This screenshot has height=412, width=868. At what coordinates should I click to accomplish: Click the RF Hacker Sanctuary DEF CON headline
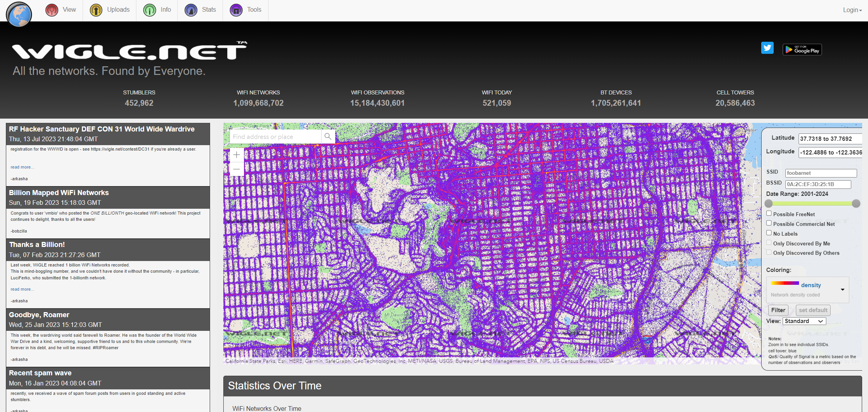click(102, 129)
